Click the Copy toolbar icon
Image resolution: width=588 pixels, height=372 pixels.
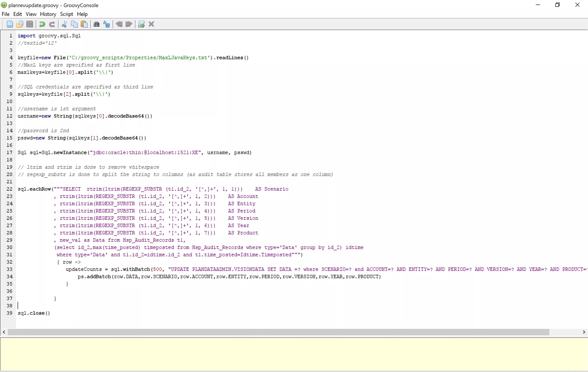74,24
